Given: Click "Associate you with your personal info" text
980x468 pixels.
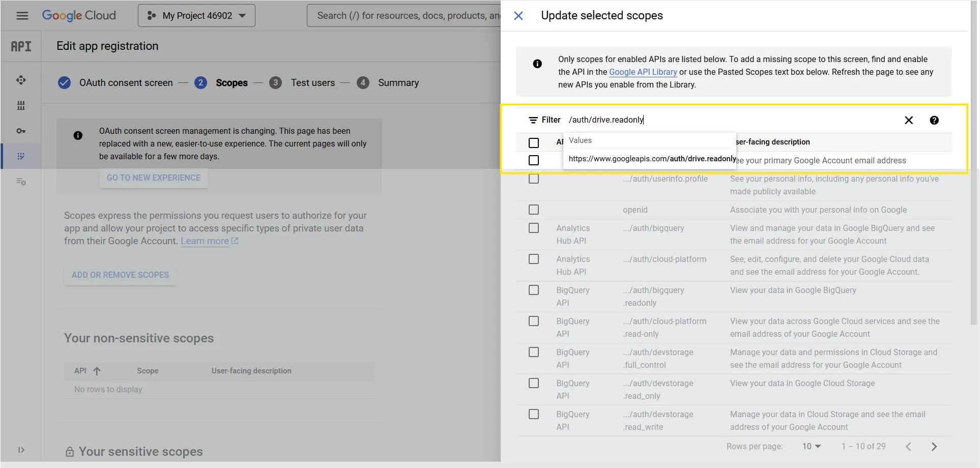Looking at the screenshot, I should pyautogui.click(x=818, y=210).
